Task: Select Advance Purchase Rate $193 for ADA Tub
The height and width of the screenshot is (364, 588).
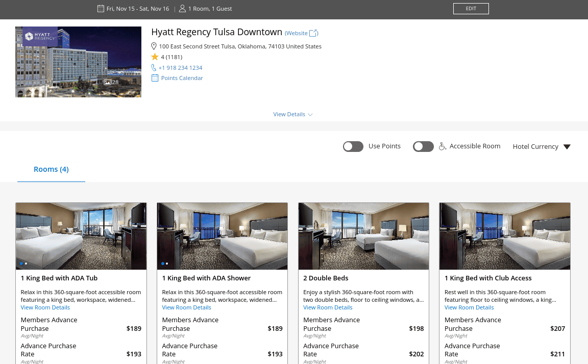Action: tap(81, 353)
